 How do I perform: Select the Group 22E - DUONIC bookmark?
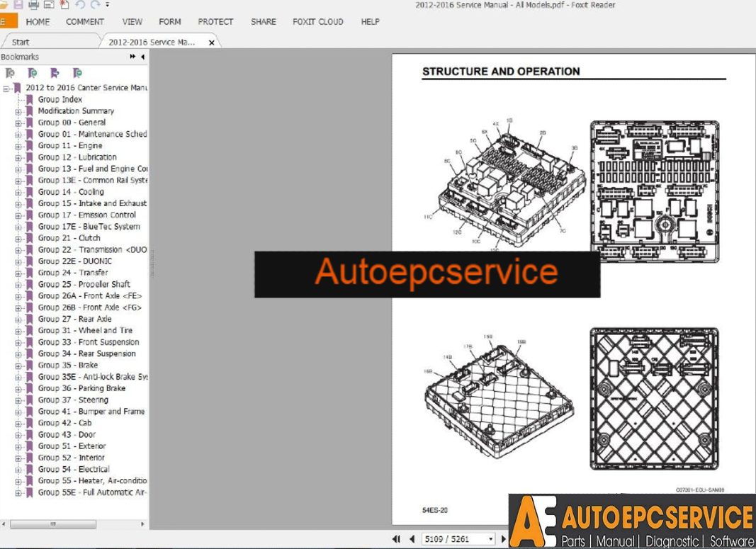pyautogui.click(x=74, y=261)
